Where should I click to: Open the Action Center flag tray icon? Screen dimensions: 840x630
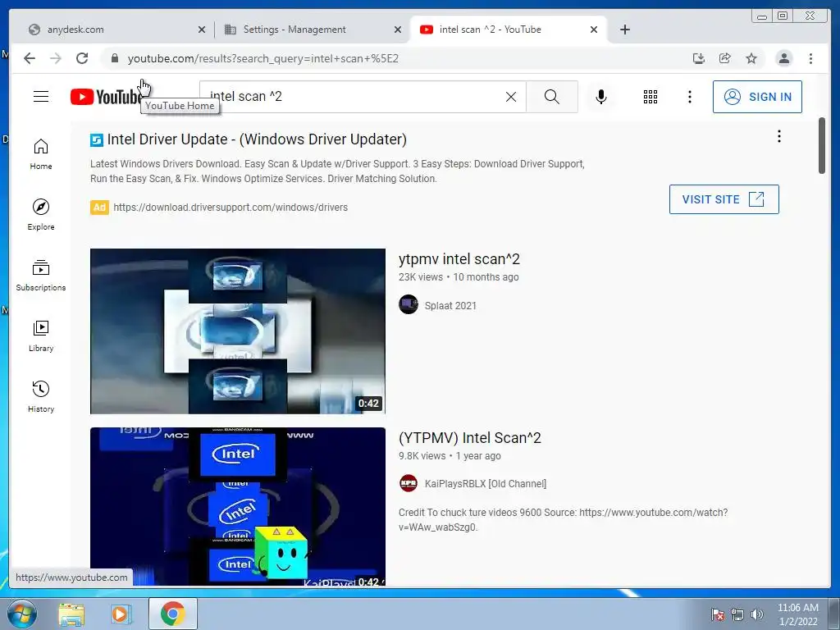718,614
